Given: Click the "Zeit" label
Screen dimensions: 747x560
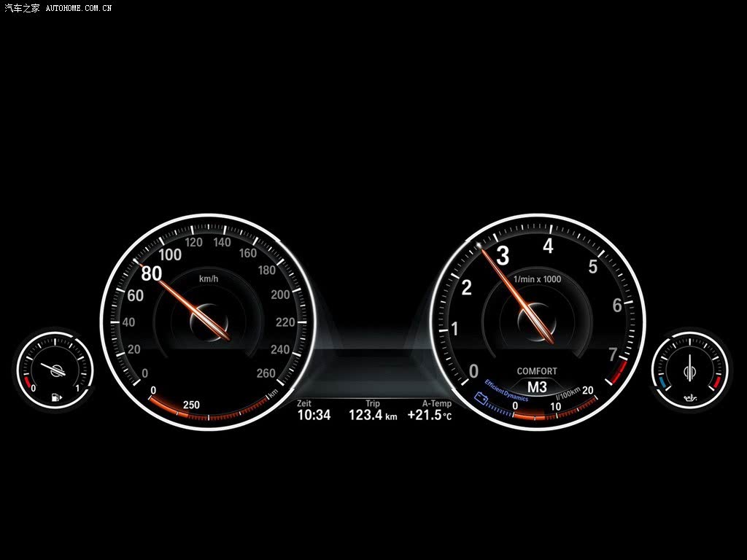Looking at the screenshot, I should point(304,403).
